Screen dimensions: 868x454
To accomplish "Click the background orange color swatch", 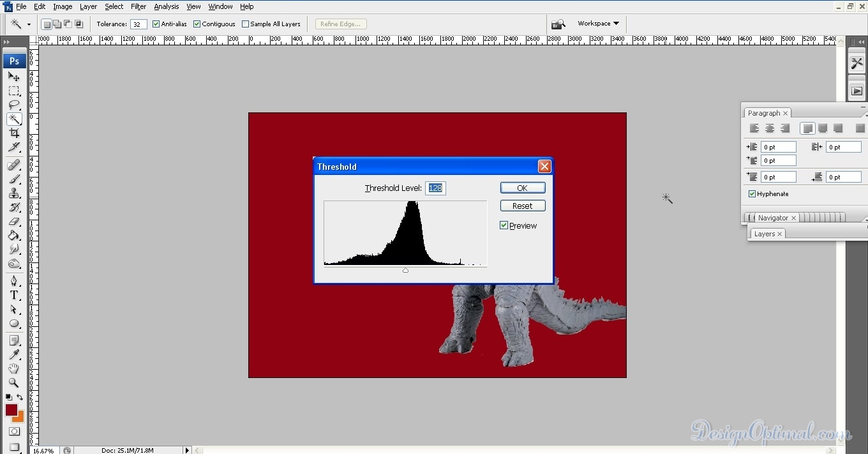I will point(19,417).
